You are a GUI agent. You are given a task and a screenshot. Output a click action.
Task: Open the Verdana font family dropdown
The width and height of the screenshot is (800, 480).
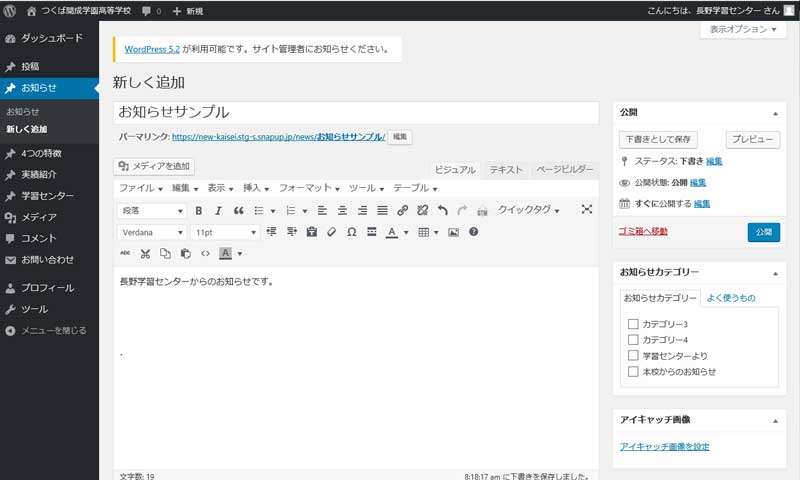click(152, 232)
